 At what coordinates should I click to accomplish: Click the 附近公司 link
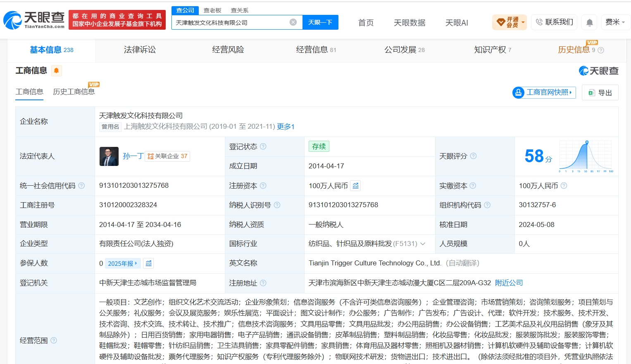(509, 283)
